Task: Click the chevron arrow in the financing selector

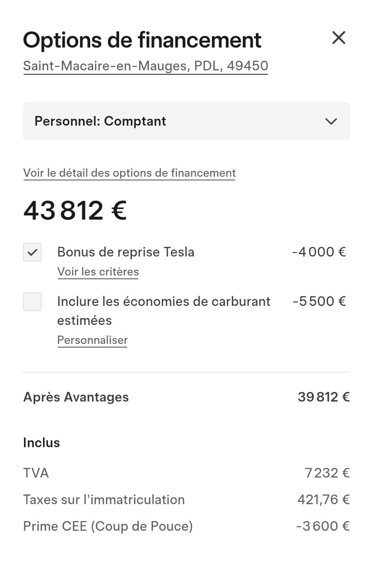Action: click(x=331, y=121)
